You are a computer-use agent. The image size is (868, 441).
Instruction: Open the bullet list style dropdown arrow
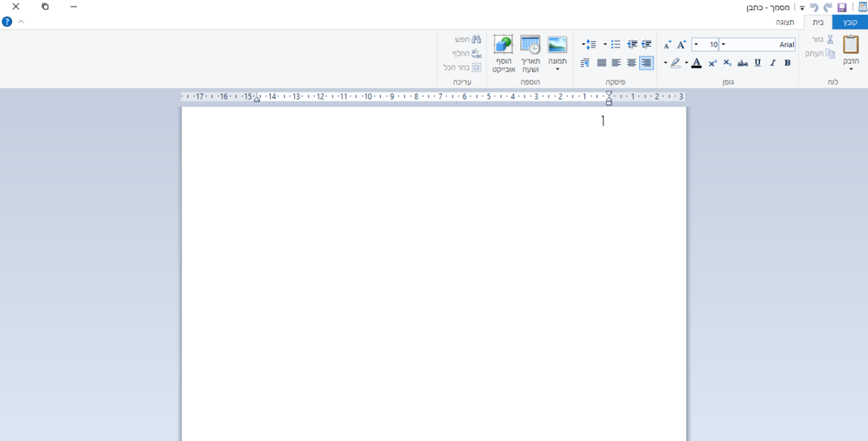point(605,44)
